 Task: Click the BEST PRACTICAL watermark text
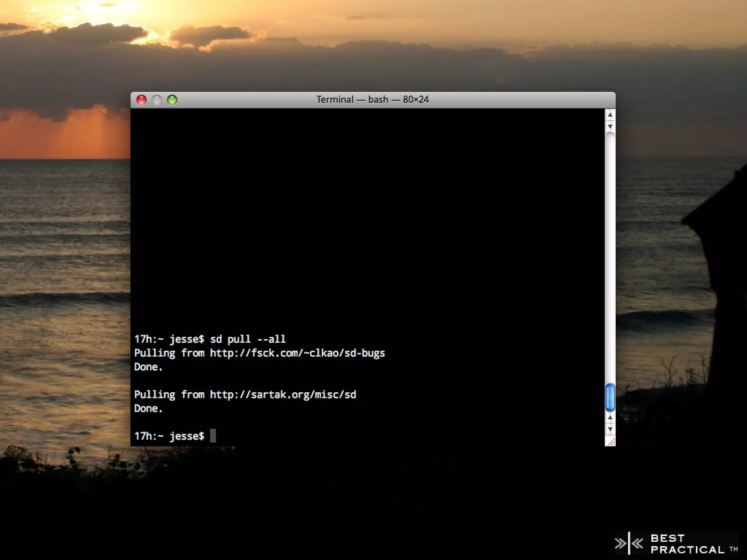[687, 544]
